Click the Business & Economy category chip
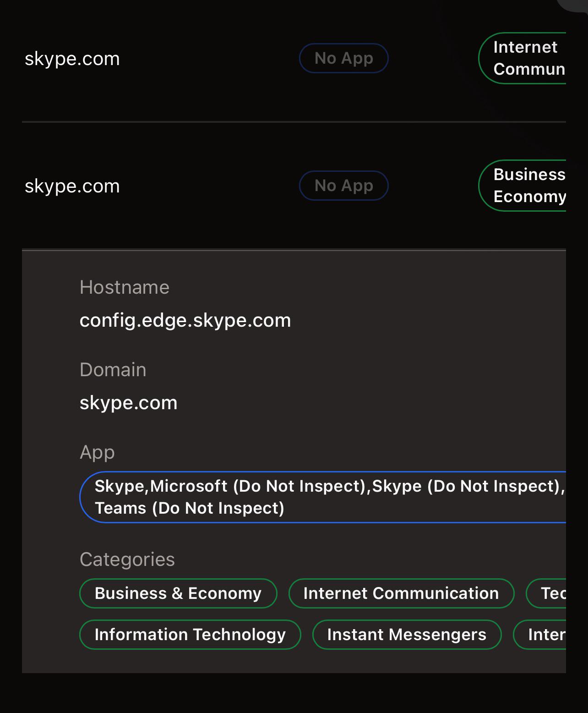This screenshot has width=588, height=713. point(178,593)
